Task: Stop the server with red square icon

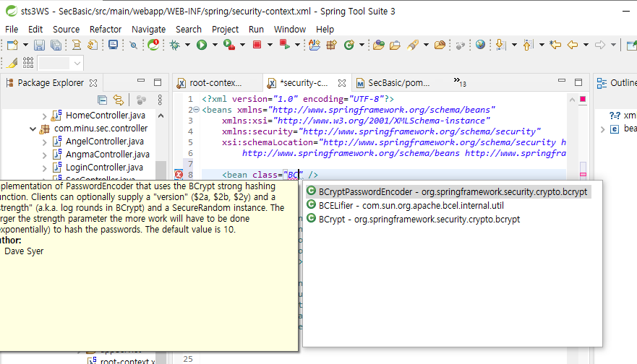Action: (x=257, y=45)
